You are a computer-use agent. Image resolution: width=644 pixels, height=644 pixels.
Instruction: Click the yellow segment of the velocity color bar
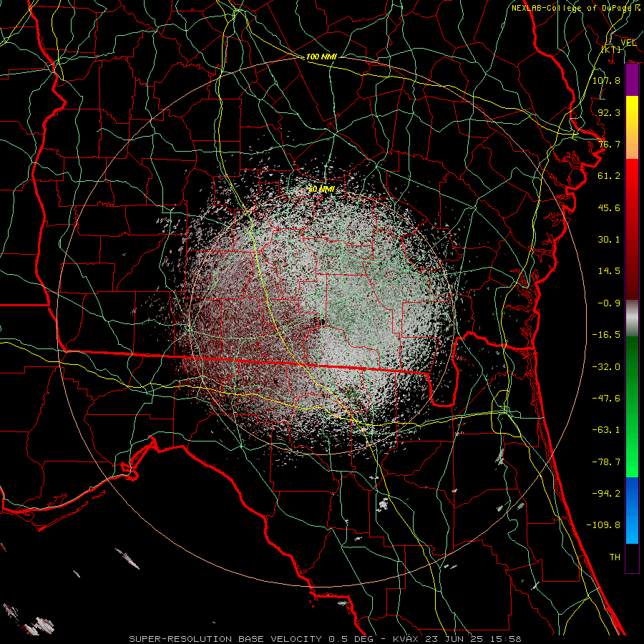632,112
